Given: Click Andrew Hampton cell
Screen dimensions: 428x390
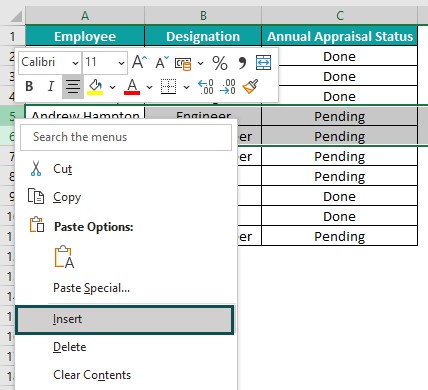Looking at the screenshot, I should [x=85, y=113].
